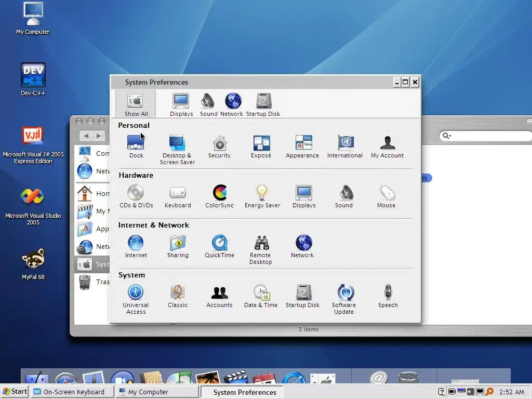
Task: Click the back arrow in the My Computer window
Action: coord(86,136)
